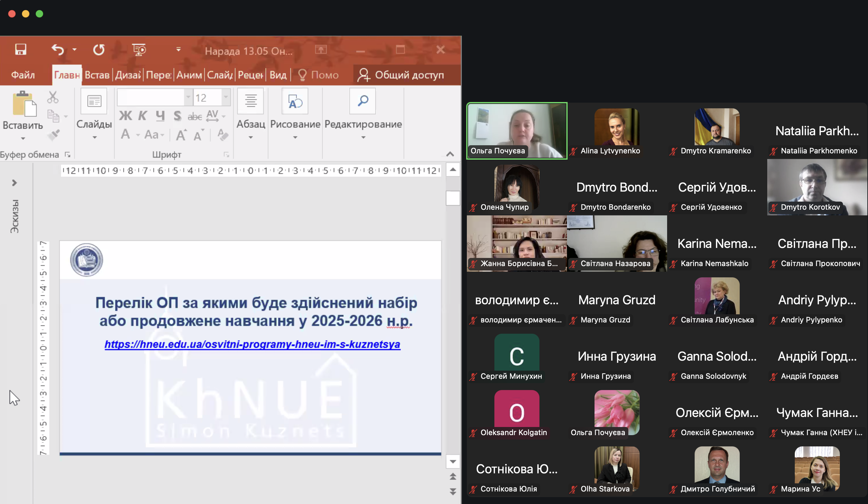Click the Format Painter brush icon
The image size is (868, 504).
tap(54, 135)
